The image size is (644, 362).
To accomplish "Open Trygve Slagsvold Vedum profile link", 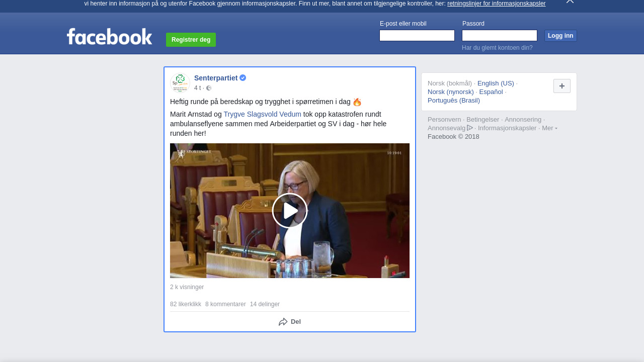I will pos(263,114).
